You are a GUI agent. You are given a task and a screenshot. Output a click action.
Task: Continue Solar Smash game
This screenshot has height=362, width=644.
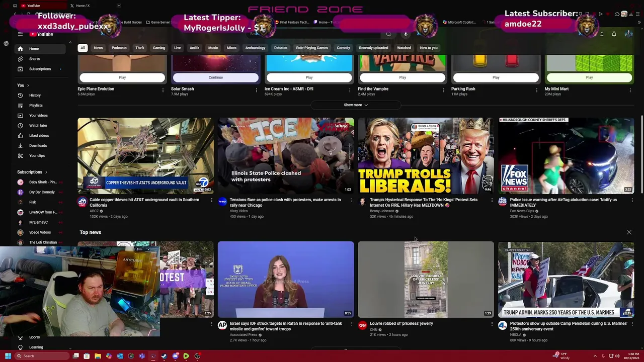coord(216,77)
